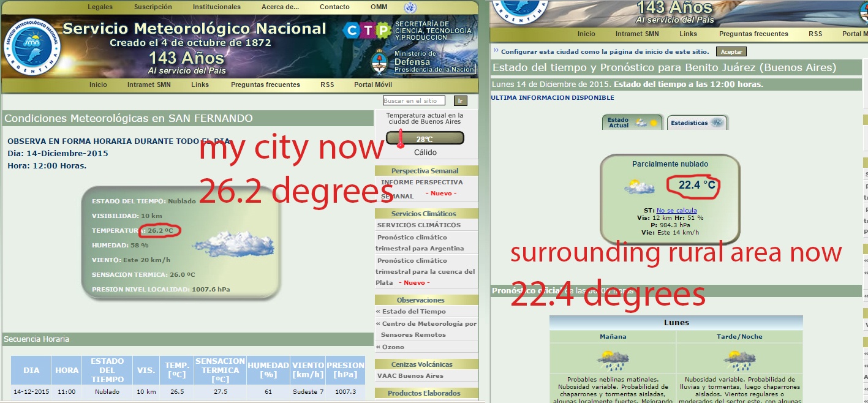Open INFORME PERSPECTIVA SEMANAL link

click(422, 189)
